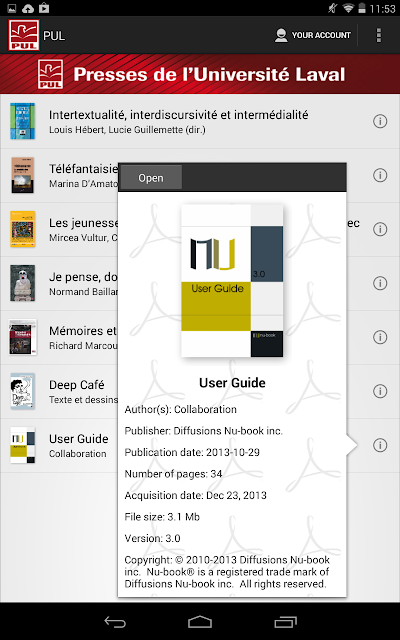Tap 'Publisher: Diffusions Nu-book inc.' line

(x=203, y=431)
